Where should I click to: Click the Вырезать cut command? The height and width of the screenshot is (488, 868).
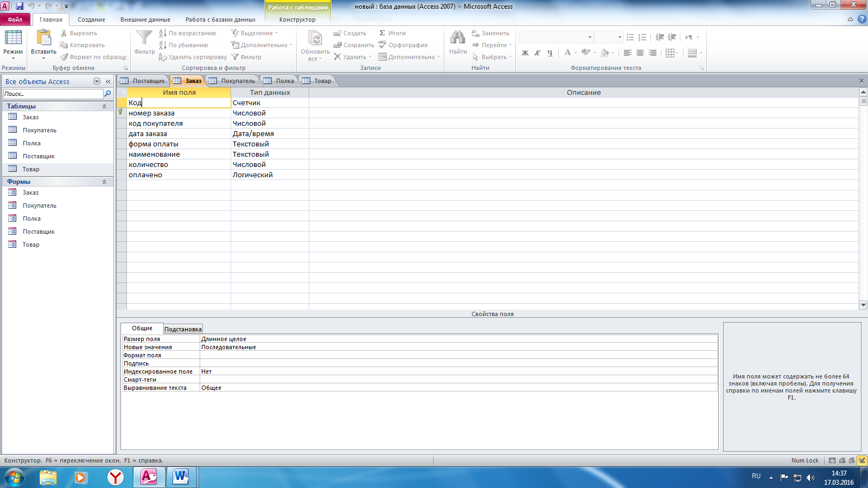tap(79, 33)
